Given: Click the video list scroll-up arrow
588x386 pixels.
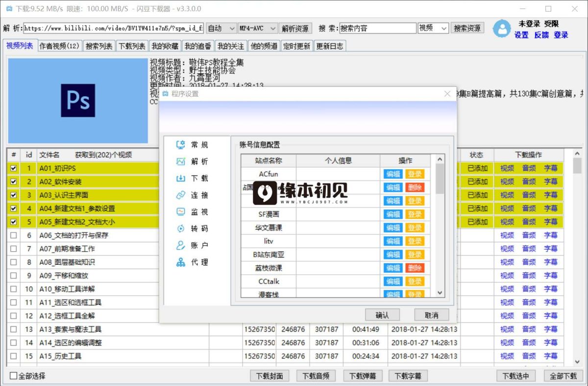Looking at the screenshot, I should (577, 154).
